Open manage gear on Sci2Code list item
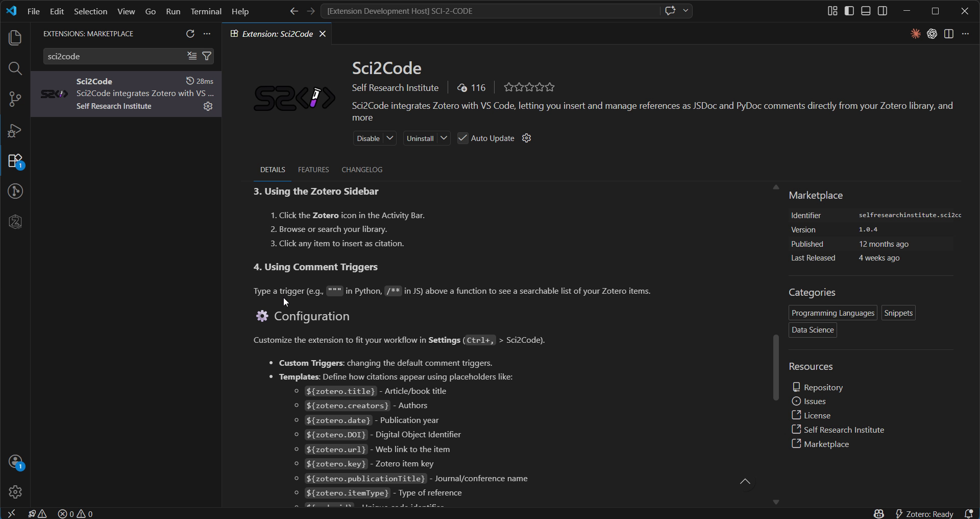The height and width of the screenshot is (519, 980). (208, 106)
